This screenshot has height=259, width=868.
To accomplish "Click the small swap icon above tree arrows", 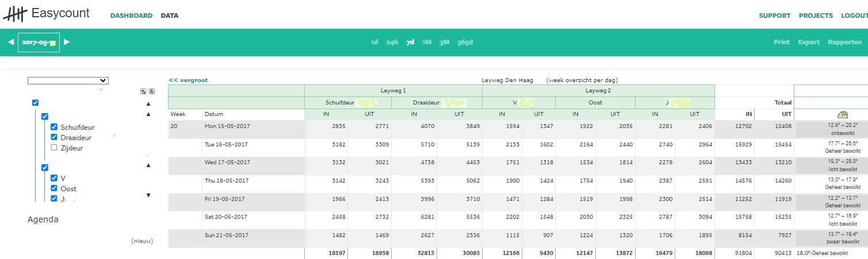I will click(x=143, y=91).
